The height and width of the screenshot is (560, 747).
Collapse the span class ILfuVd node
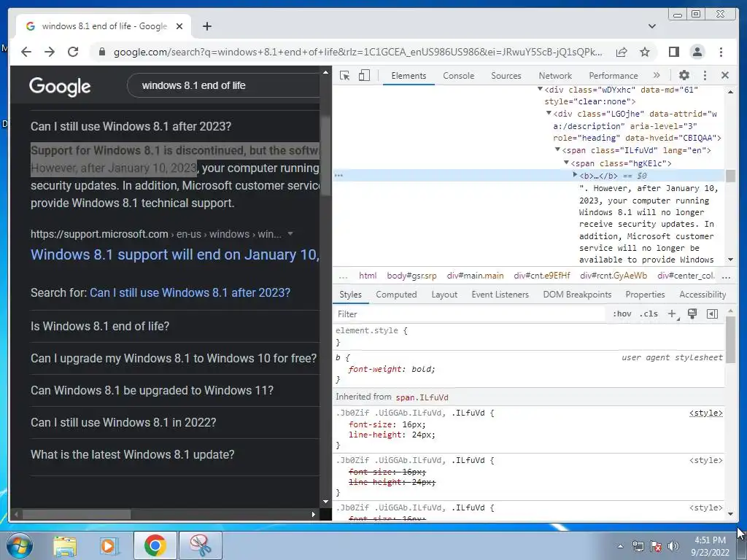pyautogui.click(x=558, y=150)
